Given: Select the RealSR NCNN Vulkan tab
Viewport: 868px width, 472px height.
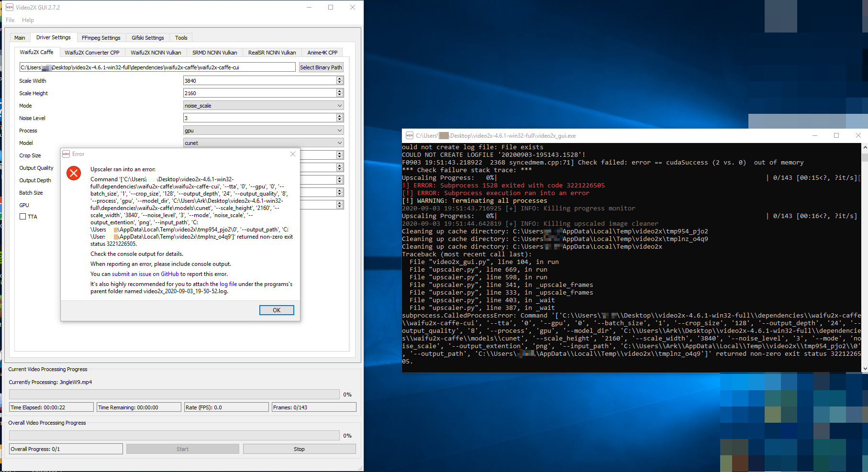Looking at the screenshot, I should coord(272,53).
